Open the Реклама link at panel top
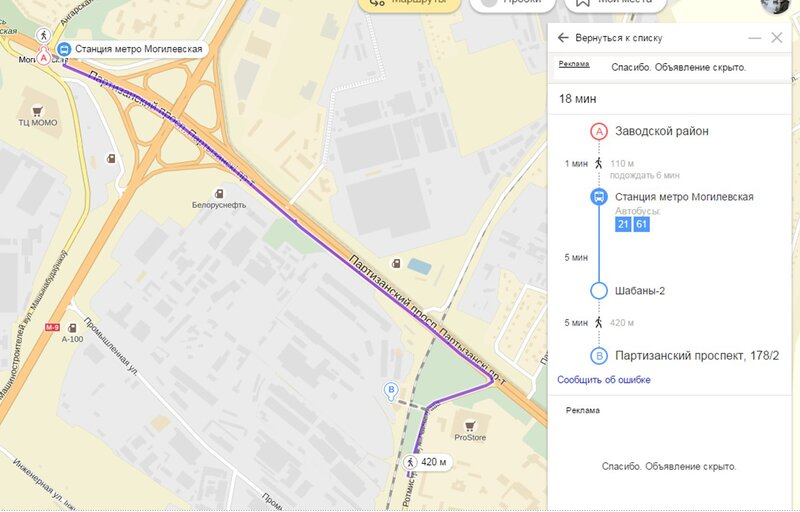This screenshot has width=800, height=512. coord(574,64)
